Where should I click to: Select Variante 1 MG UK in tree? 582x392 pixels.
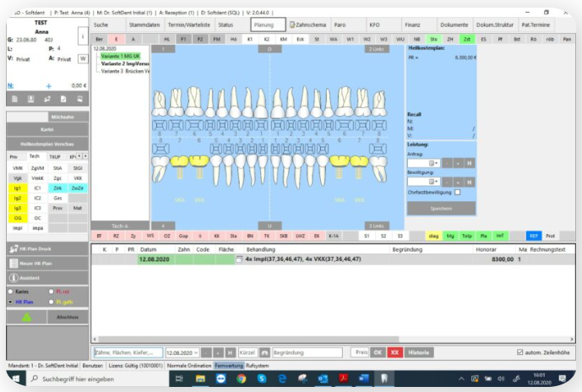pyautogui.click(x=121, y=57)
